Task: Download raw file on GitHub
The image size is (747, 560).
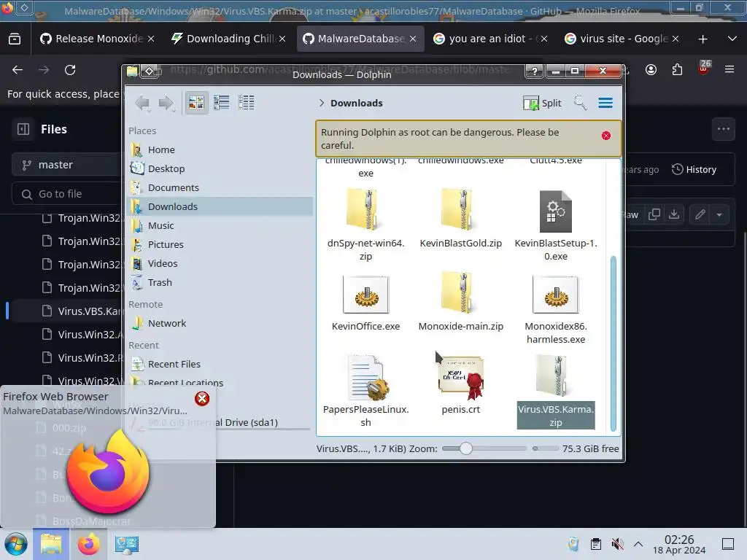Action: point(674,215)
